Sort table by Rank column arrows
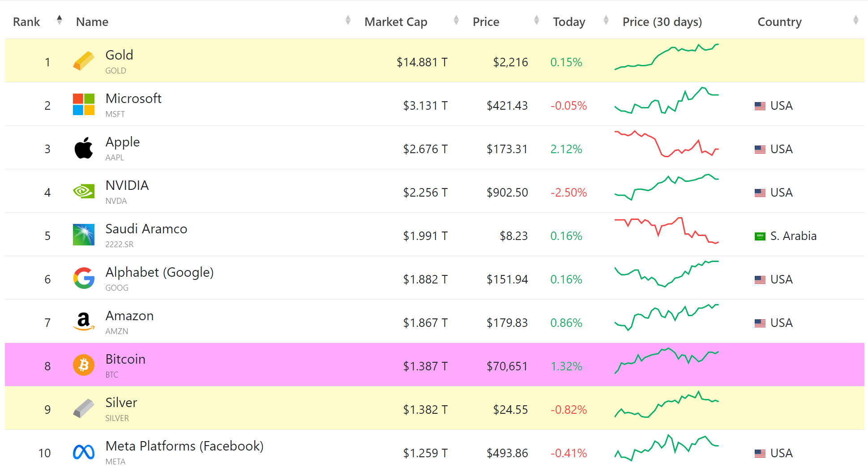The image size is (868, 472). [59, 20]
